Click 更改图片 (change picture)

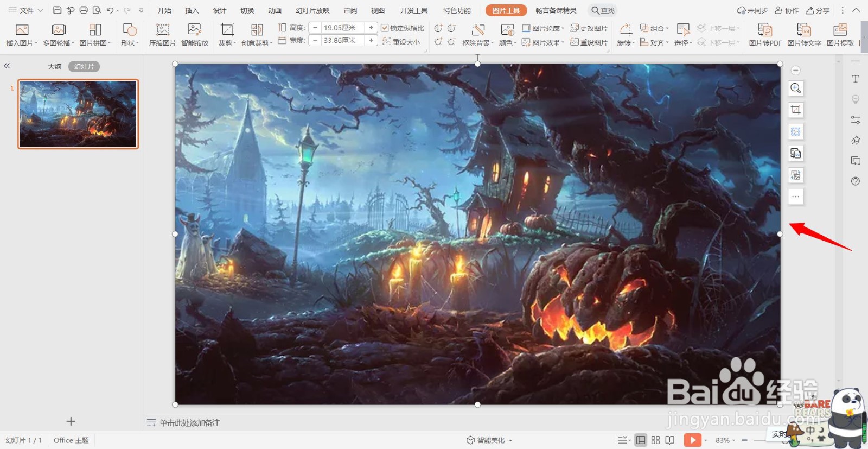(x=589, y=28)
